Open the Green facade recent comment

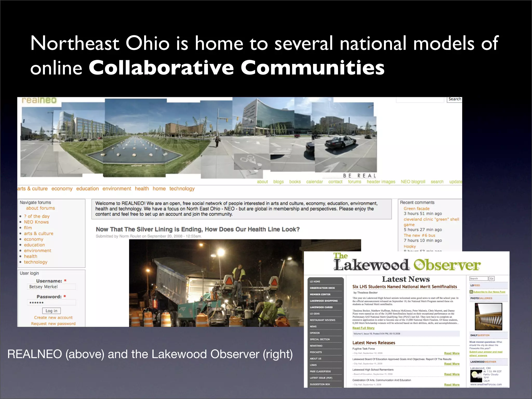click(x=416, y=209)
